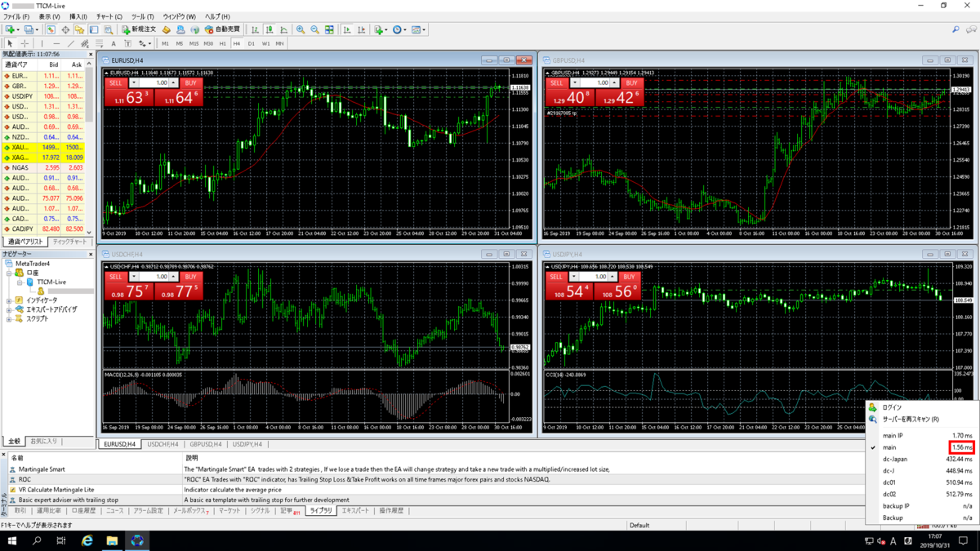This screenshot has height=551, width=980.
Task: Switch to the ティックチャート tab
Action: point(69,242)
